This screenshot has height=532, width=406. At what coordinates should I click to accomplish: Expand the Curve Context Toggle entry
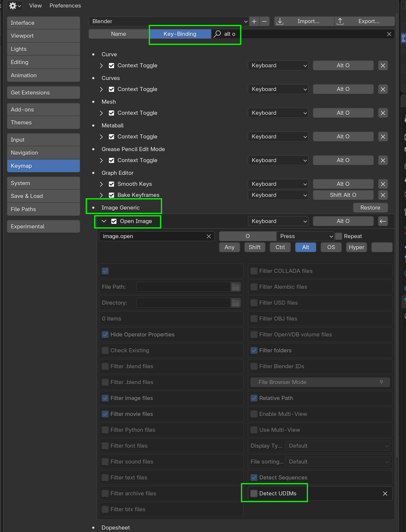tap(101, 66)
